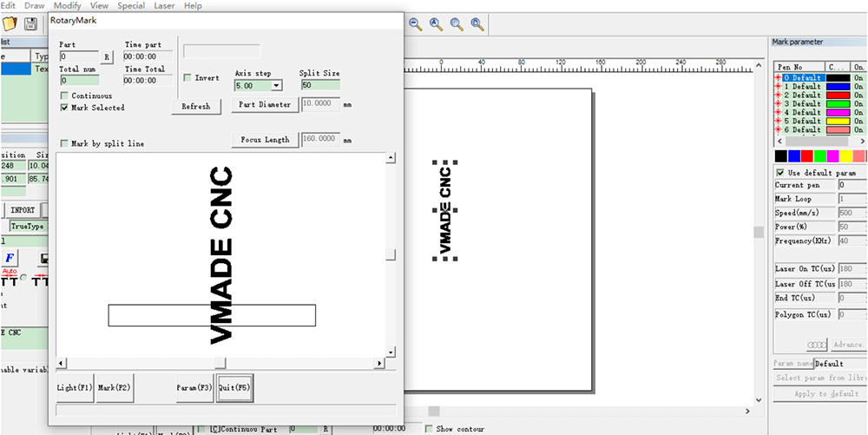
Task: Toggle the Show contour checkbox
Action: [429, 429]
